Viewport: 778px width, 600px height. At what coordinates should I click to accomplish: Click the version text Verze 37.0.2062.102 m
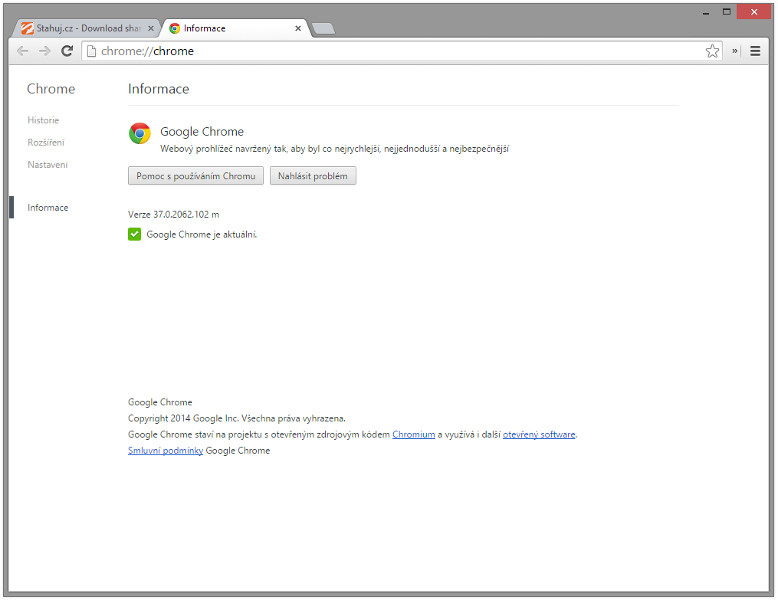[174, 214]
